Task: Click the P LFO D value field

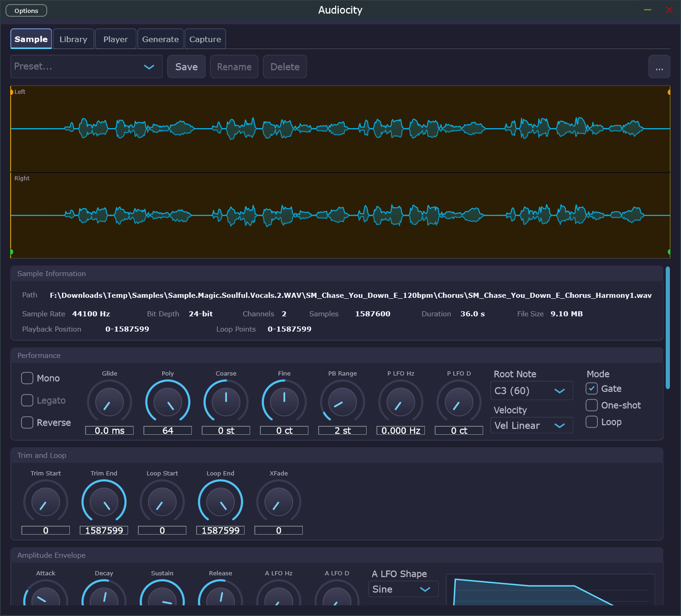Action: 459,431
